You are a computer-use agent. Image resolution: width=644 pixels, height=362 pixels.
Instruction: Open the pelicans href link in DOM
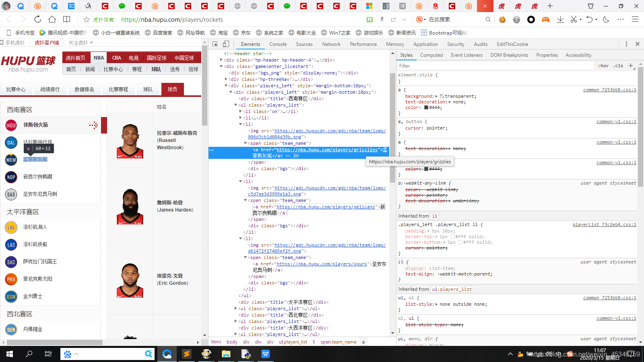[x=326, y=207]
